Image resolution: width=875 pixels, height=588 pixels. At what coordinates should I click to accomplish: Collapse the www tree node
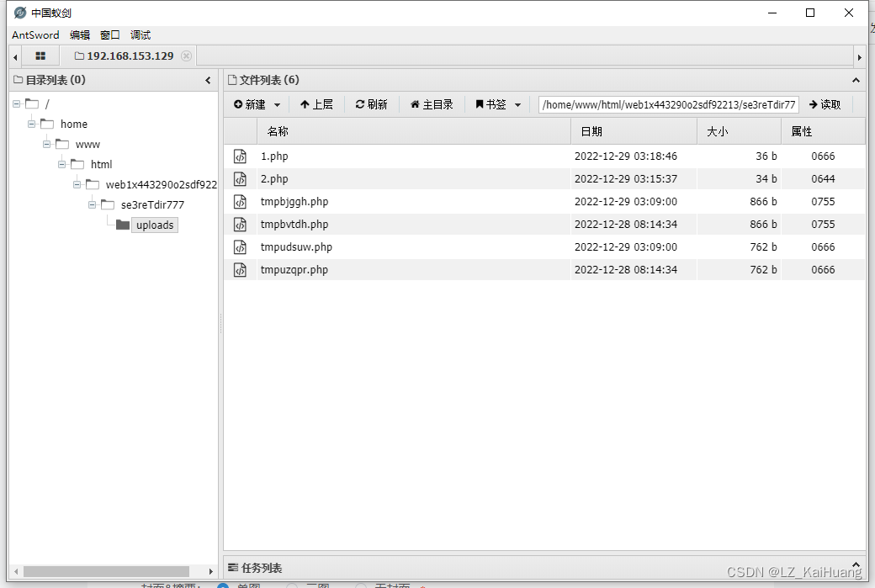(47, 144)
